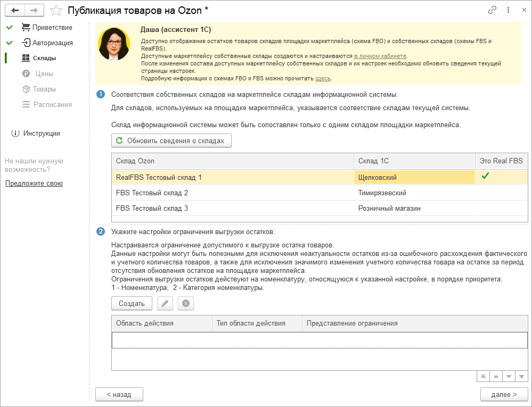Move up one row with the up arrow
This screenshot has height=407, width=532.
pyautogui.click(x=496, y=377)
